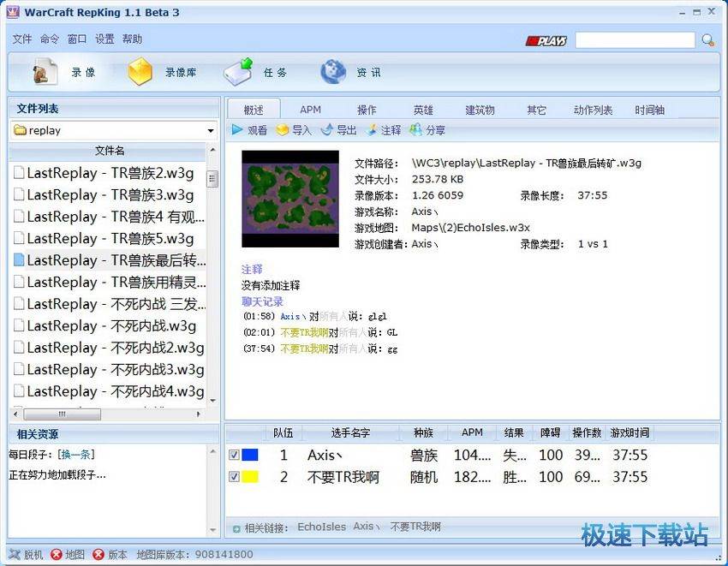Open the 文件 menu
Image resolution: width=728 pixels, height=566 pixels.
tap(22, 39)
